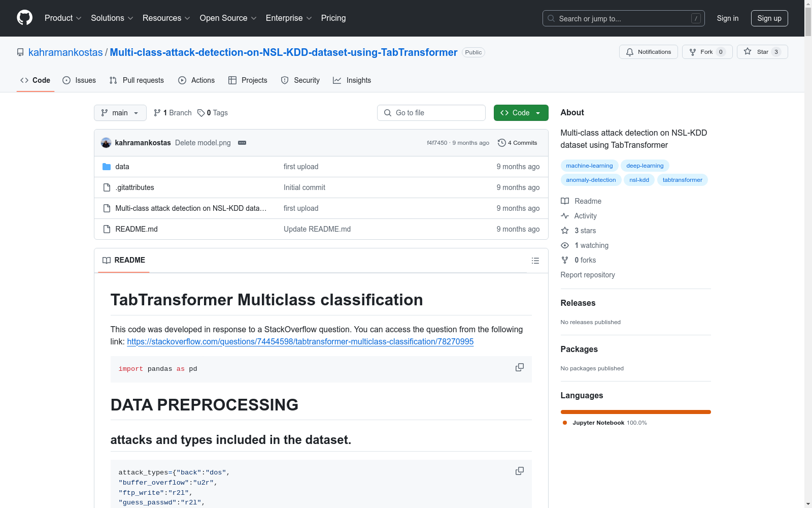Open the StackOverflow question link
This screenshot has height=508, width=812.
pos(300,341)
